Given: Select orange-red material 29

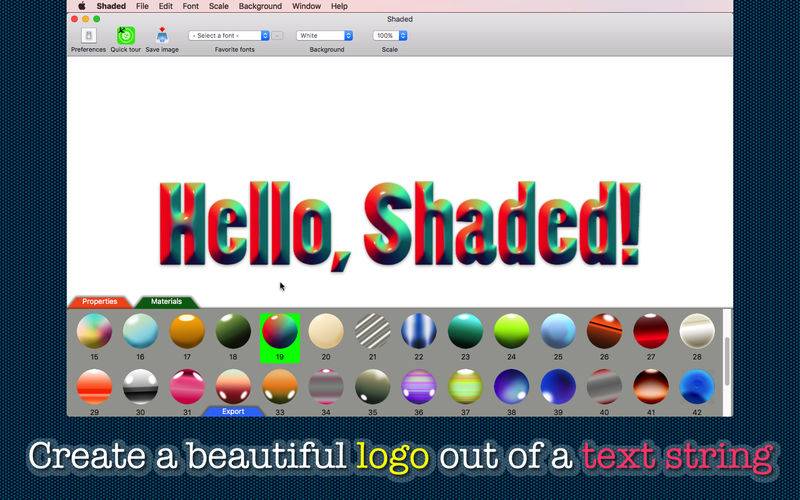Looking at the screenshot, I should pyautogui.click(x=94, y=387).
